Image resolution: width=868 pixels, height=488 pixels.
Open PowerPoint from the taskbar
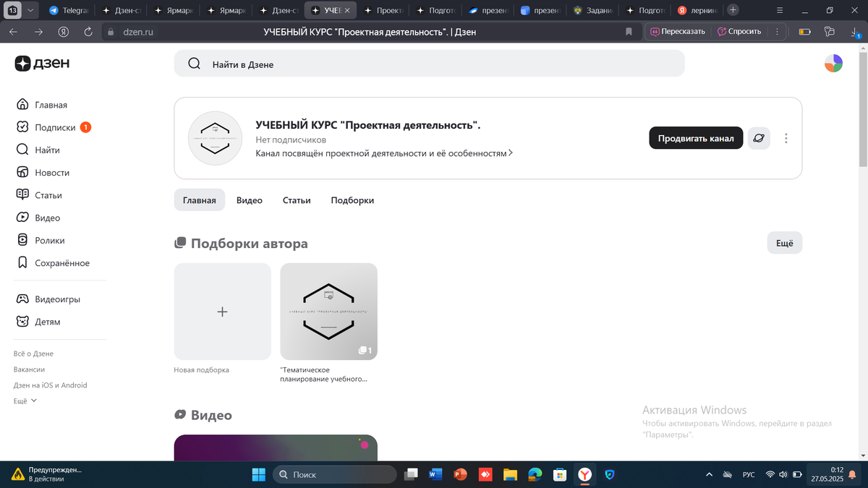(x=460, y=474)
